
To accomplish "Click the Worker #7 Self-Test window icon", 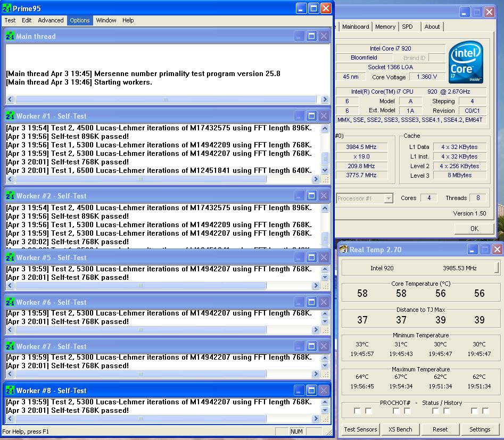I will 10,346.
